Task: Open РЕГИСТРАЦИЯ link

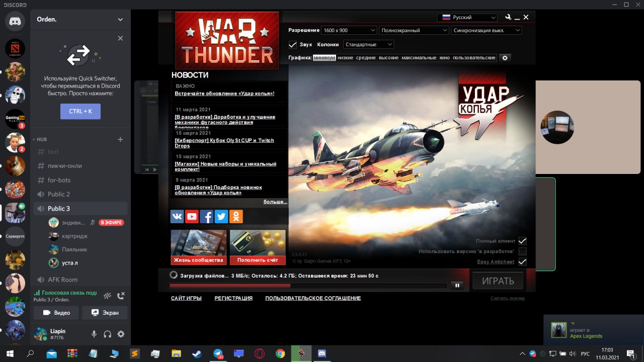Action: pyautogui.click(x=233, y=298)
